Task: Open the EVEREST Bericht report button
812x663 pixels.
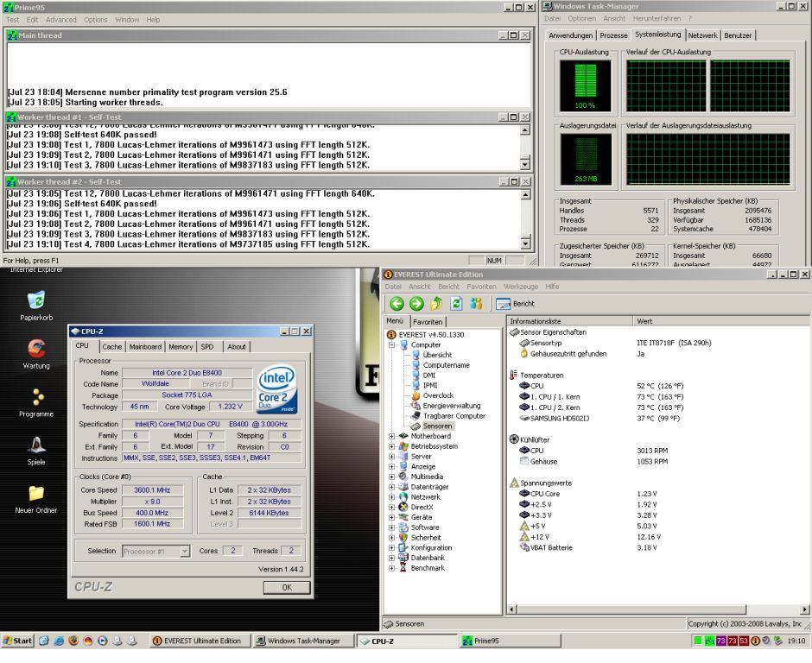Action: pos(515,304)
